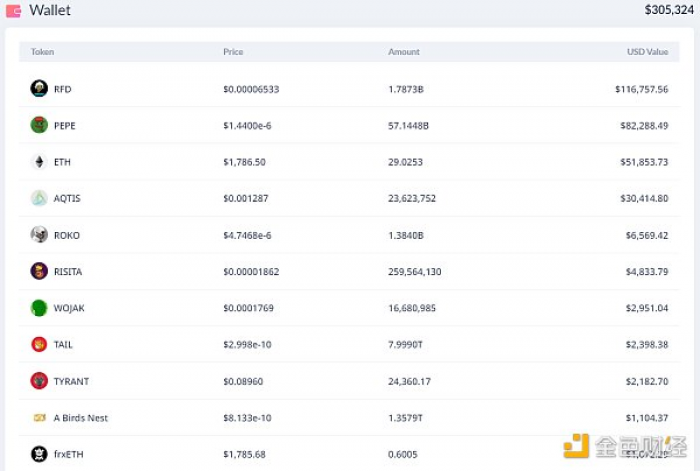Click the TYRANT token icon
Screen dimensions: 700x471
pos(39,381)
